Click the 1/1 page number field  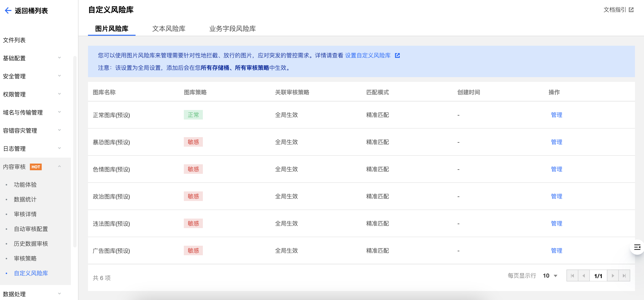598,276
